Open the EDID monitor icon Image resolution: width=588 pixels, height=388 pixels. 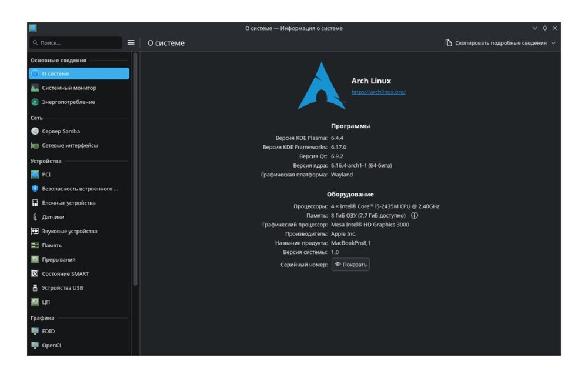click(x=35, y=332)
